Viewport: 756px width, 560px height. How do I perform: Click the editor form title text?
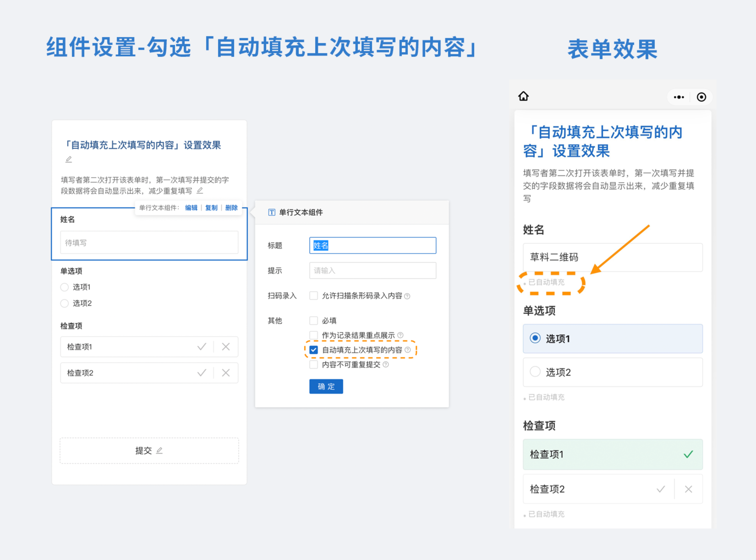142,145
